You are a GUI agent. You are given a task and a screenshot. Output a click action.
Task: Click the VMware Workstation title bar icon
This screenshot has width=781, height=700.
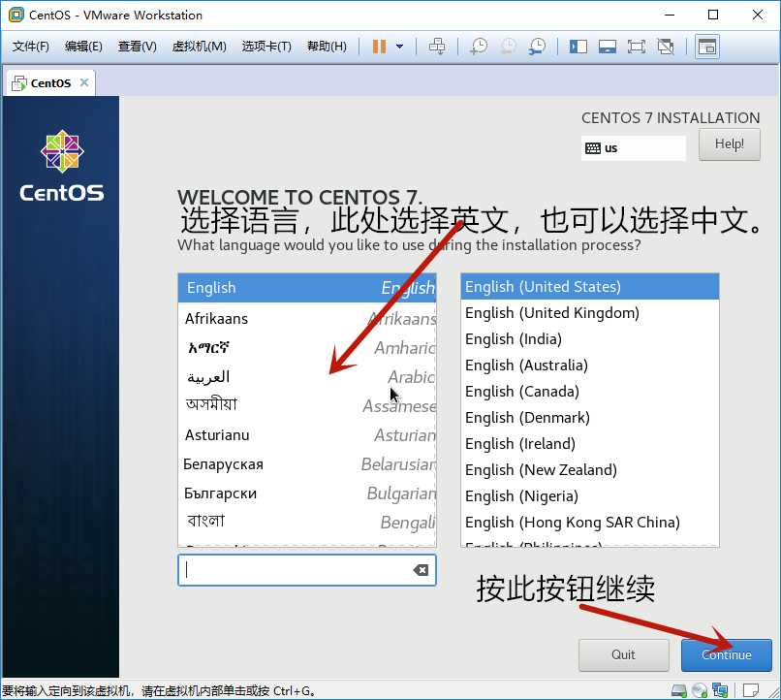click(16, 15)
